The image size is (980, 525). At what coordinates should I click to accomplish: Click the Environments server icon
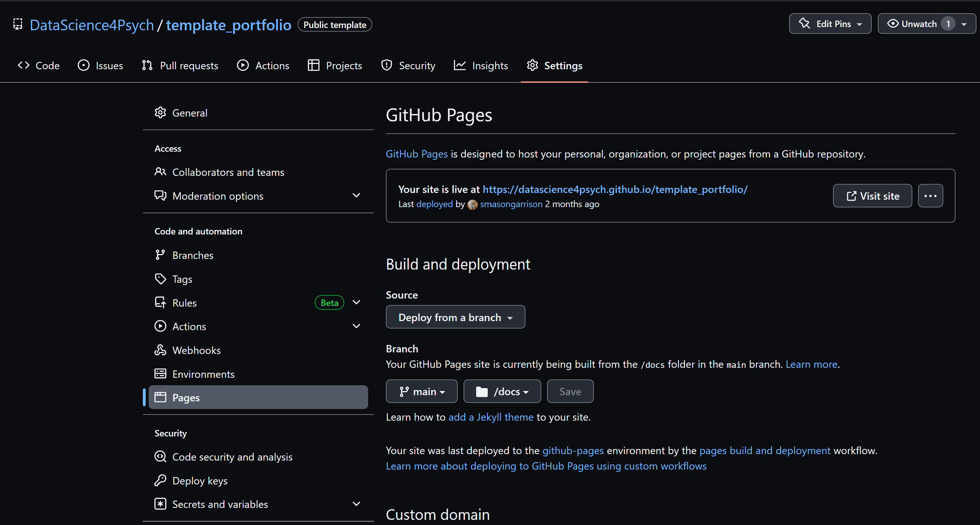[x=160, y=374]
